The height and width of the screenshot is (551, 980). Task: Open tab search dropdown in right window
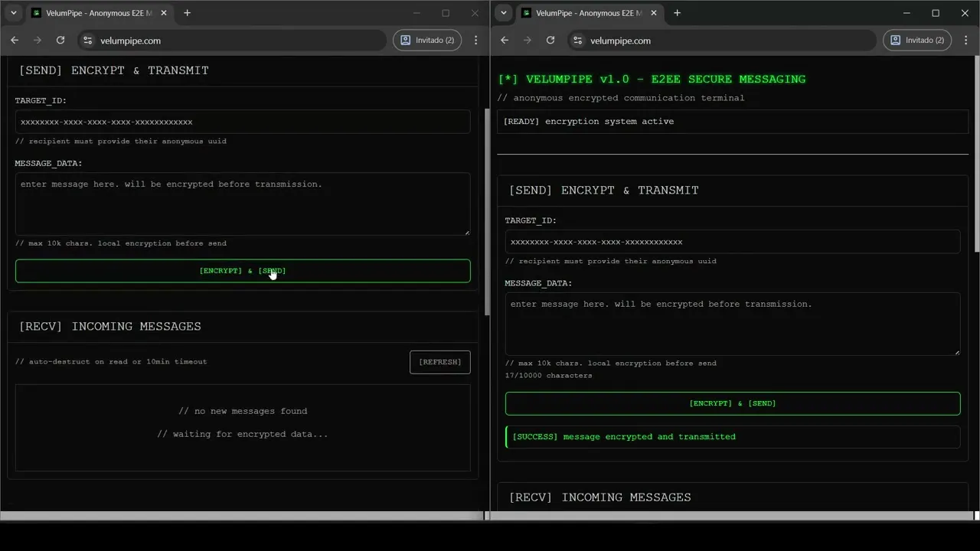click(503, 13)
